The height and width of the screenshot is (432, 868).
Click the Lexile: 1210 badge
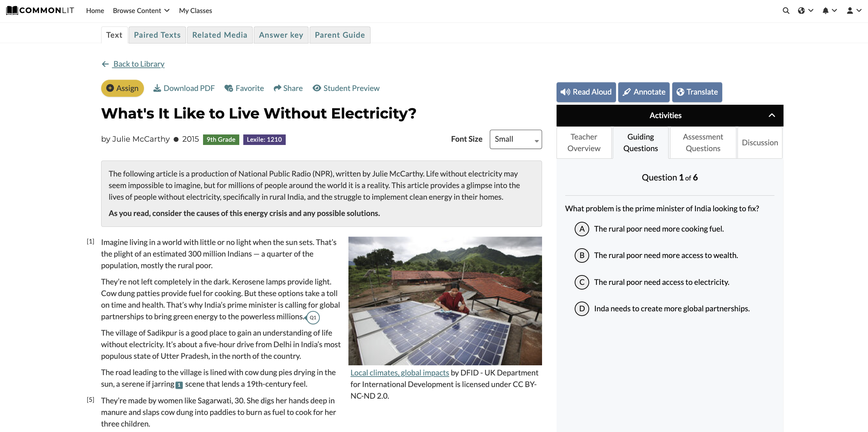tap(264, 140)
